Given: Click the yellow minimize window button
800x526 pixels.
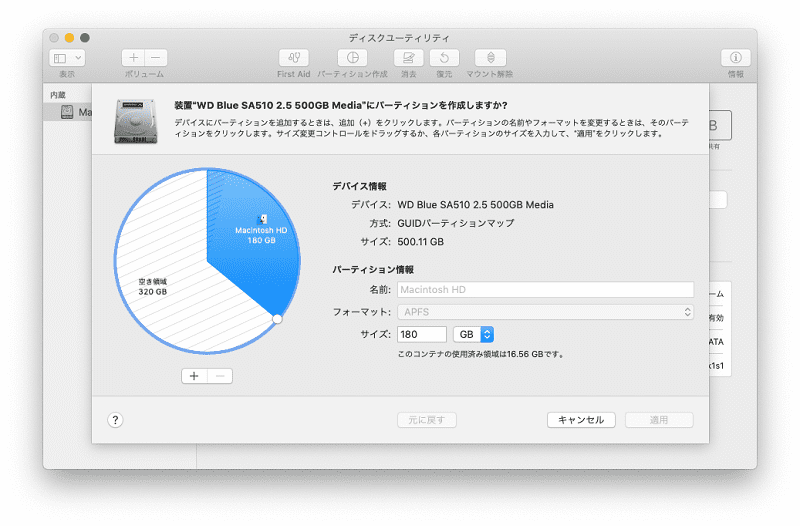Looking at the screenshot, I should (x=69, y=38).
